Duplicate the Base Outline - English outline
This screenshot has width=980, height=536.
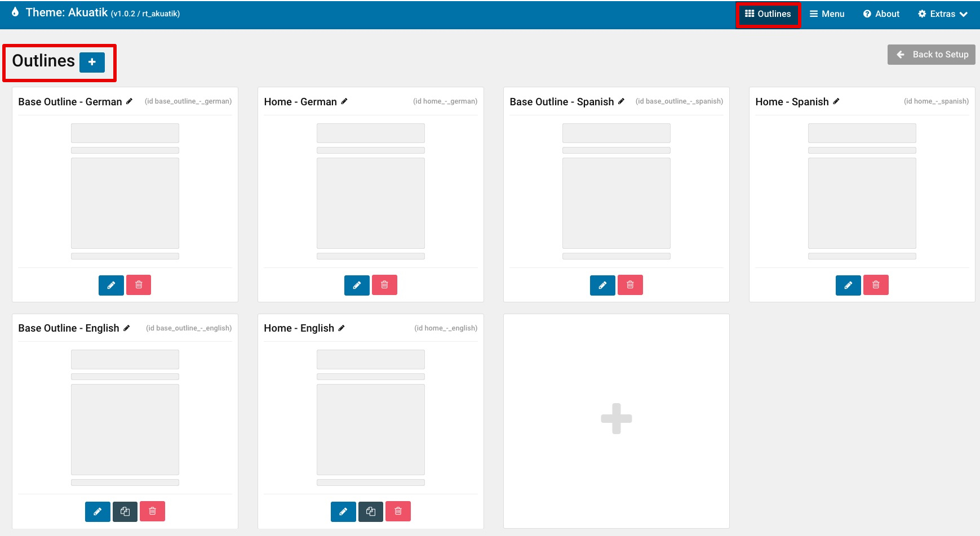point(125,511)
